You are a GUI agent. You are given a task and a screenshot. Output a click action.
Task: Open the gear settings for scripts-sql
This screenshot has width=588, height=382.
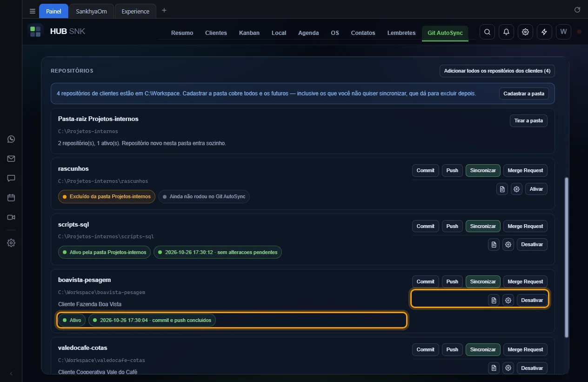[508, 244]
